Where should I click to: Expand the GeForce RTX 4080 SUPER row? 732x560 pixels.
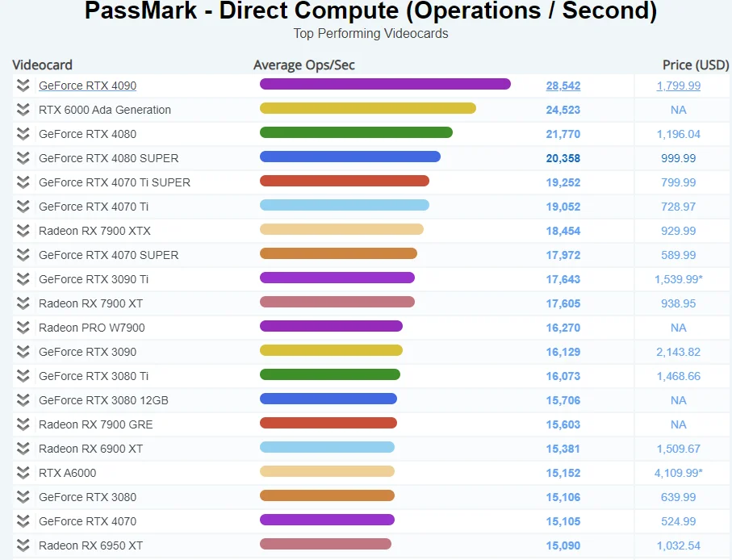pyautogui.click(x=23, y=158)
